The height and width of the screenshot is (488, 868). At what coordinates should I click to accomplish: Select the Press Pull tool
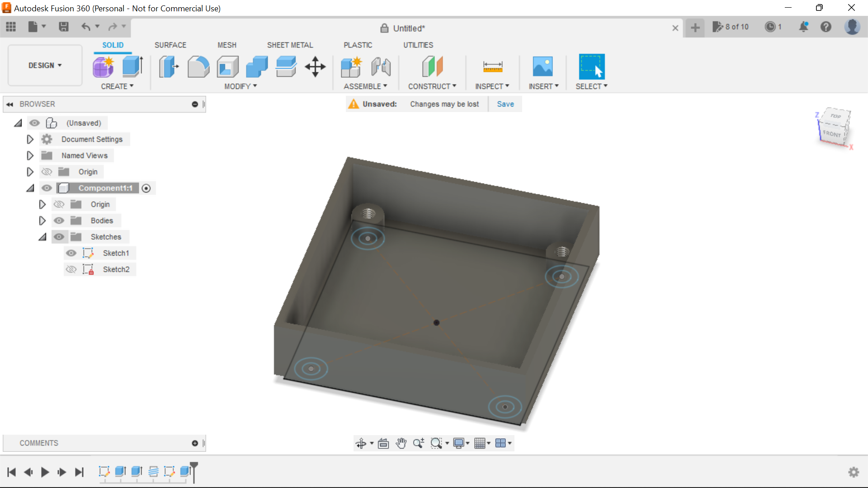point(169,67)
